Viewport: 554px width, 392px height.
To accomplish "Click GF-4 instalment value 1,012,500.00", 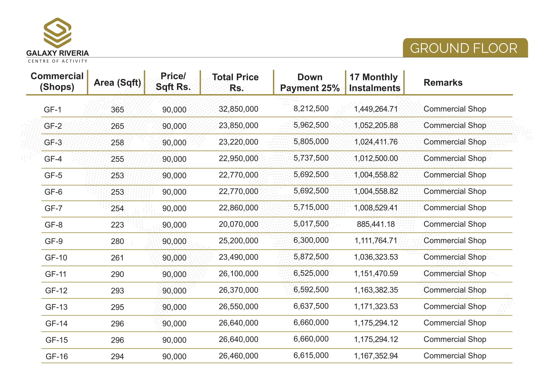I will tap(376, 159).
